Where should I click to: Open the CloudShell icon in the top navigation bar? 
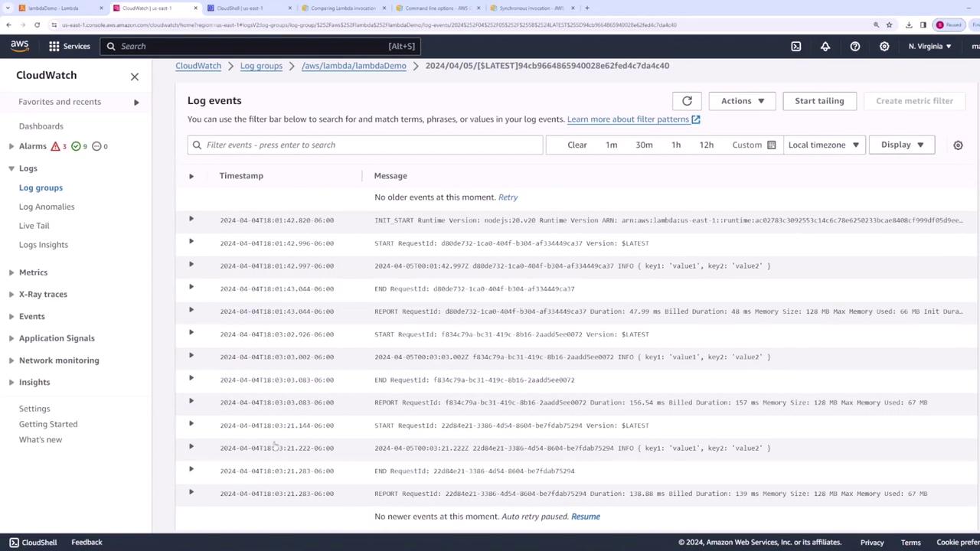click(796, 46)
